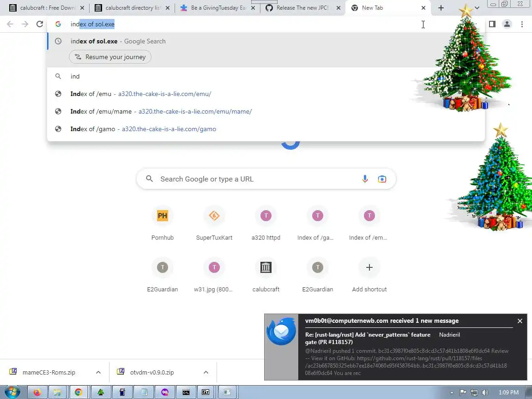Click the Add shortcut plus tile

[x=369, y=274]
